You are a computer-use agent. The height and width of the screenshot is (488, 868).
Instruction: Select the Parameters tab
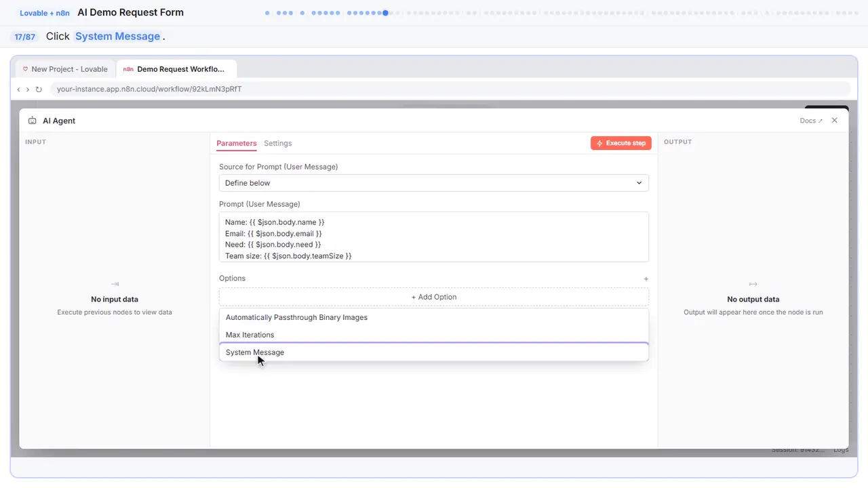(237, 143)
